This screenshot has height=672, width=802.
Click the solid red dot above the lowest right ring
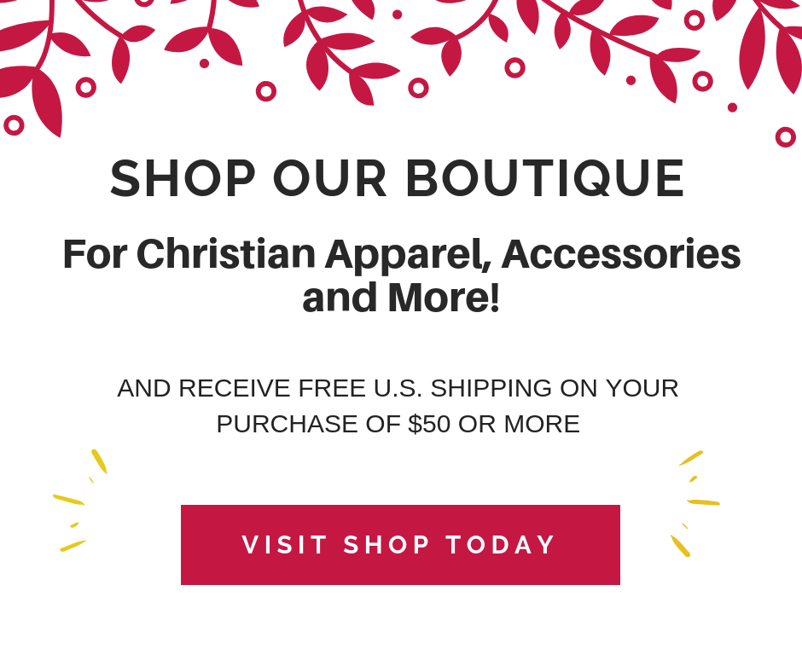[732, 107]
